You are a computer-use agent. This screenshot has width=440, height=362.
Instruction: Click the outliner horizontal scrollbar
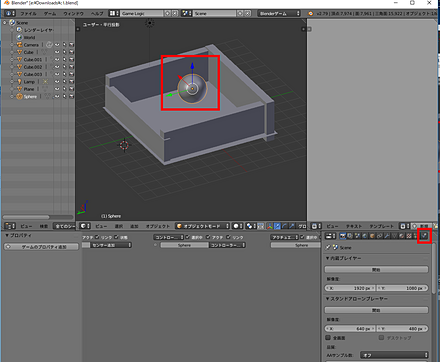click(x=26, y=217)
